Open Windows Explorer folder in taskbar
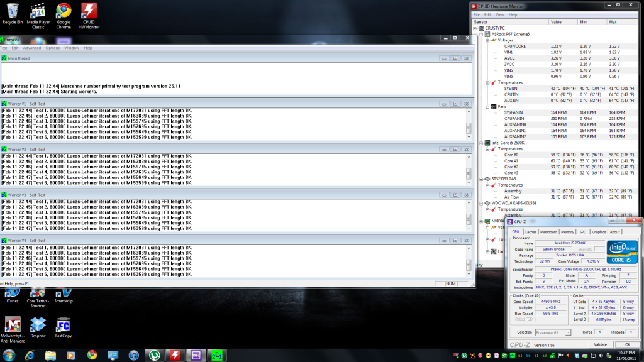 [x=50, y=356]
